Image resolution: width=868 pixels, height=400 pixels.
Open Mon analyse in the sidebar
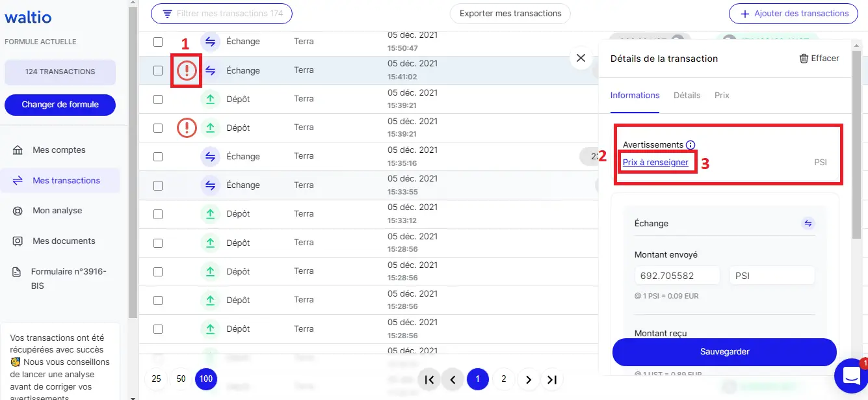pos(57,211)
